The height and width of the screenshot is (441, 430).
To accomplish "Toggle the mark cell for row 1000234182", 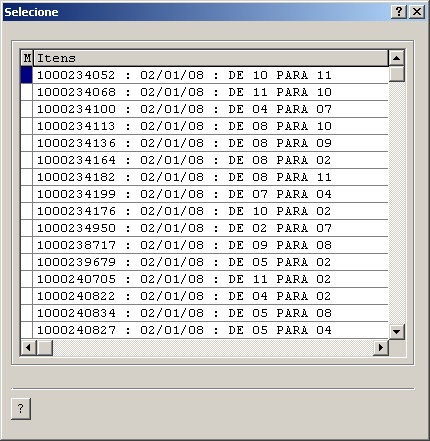I will [x=27, y=177].
